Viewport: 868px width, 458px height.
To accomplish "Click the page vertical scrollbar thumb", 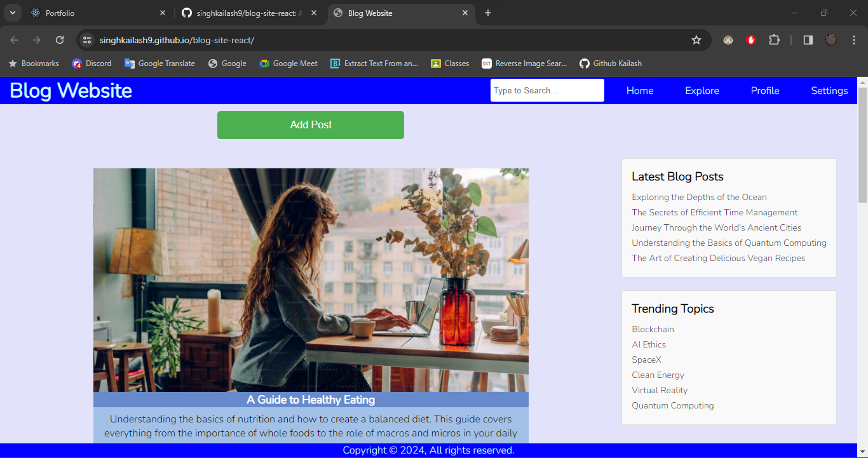I will [x=862, y=145].
